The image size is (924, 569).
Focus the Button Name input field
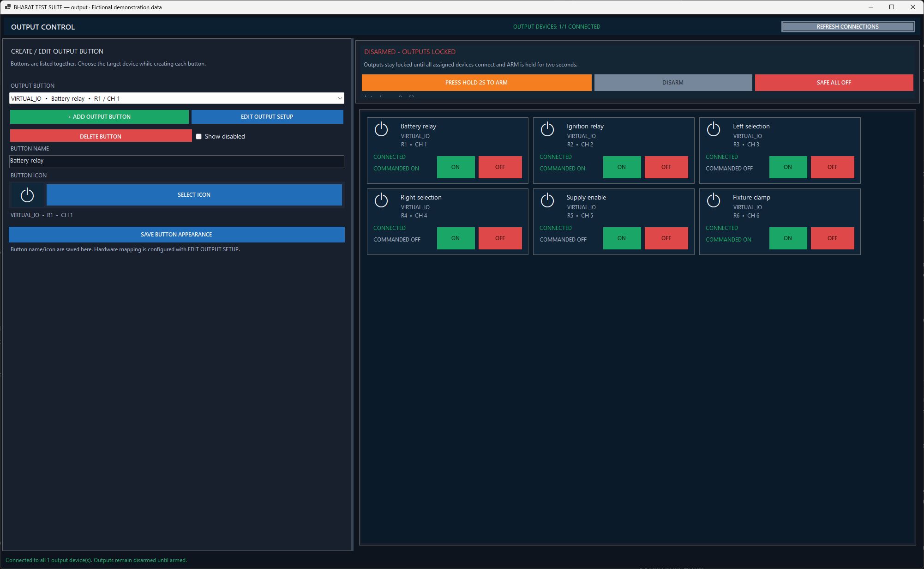[177, 161]
